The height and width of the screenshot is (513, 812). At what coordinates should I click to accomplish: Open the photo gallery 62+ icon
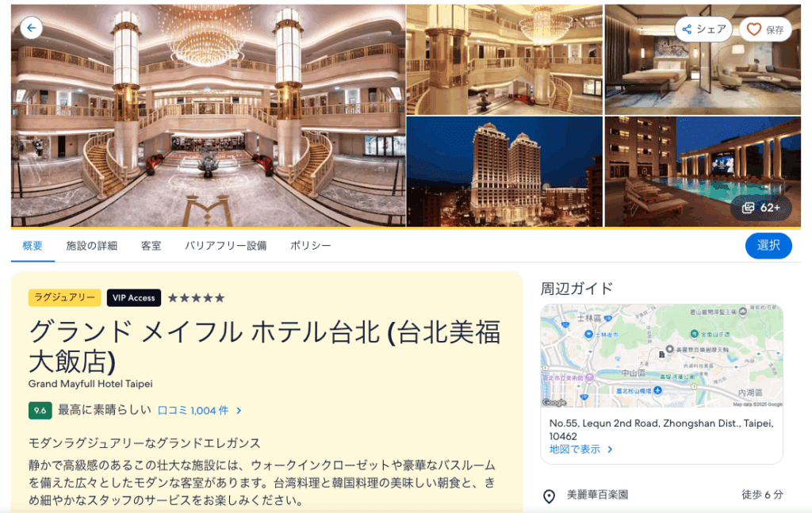(x=748, y=208)
